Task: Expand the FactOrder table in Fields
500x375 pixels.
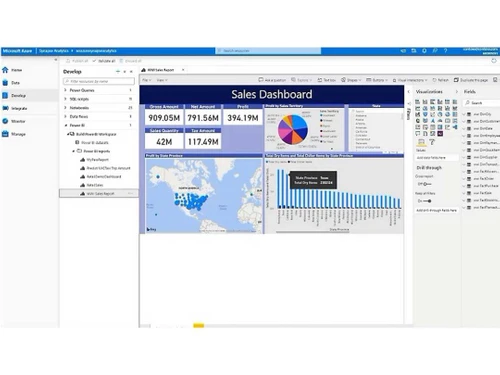Action: click(464, 179)
